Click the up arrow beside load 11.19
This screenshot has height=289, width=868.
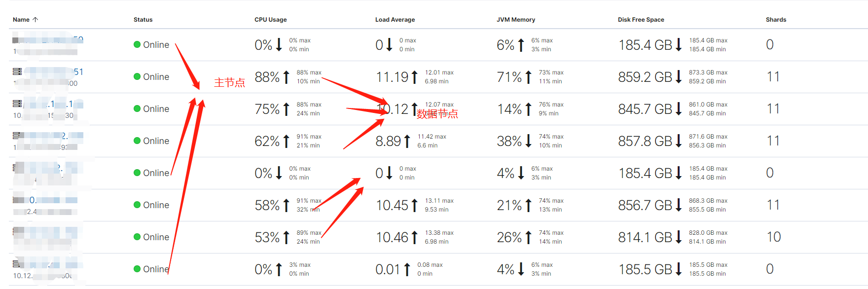(414, 77)
